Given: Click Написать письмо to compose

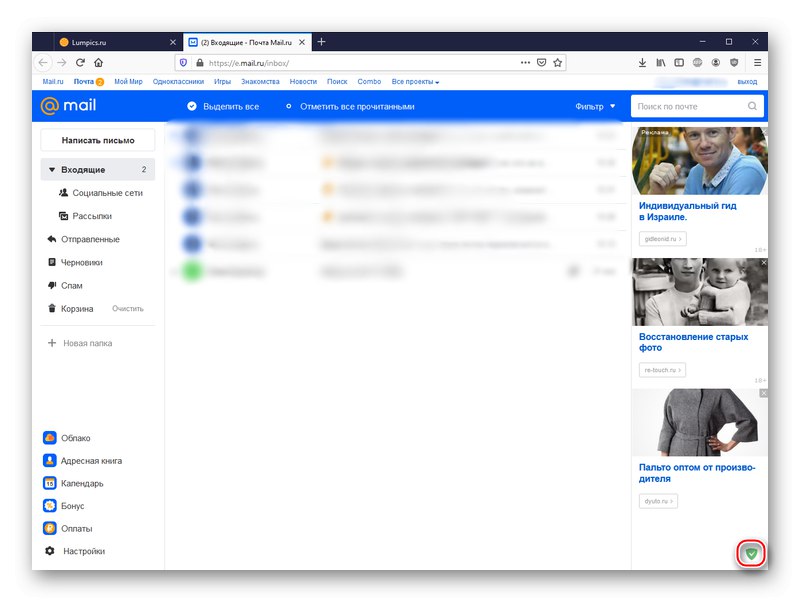Looking at the screenshot, I should pyautogui.click(x=98, y=140).
